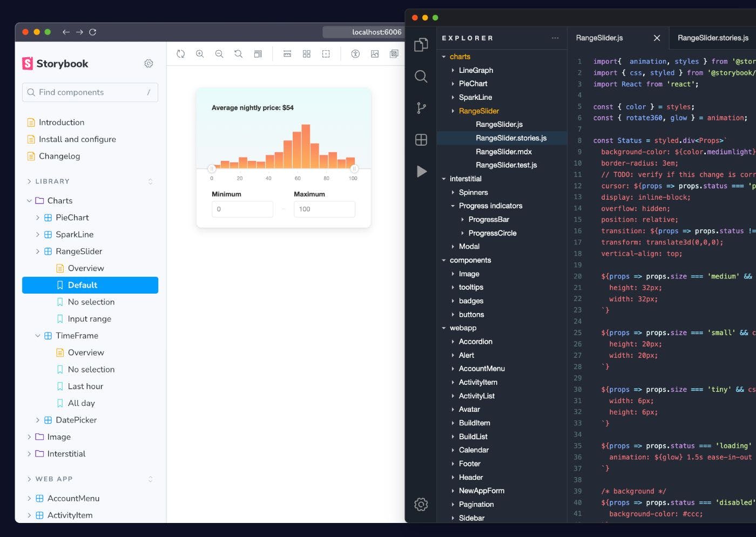This screenshot has width=756, height=537.
Task: Open the accessibility vision simulator icon
Action: coord(355,54)
